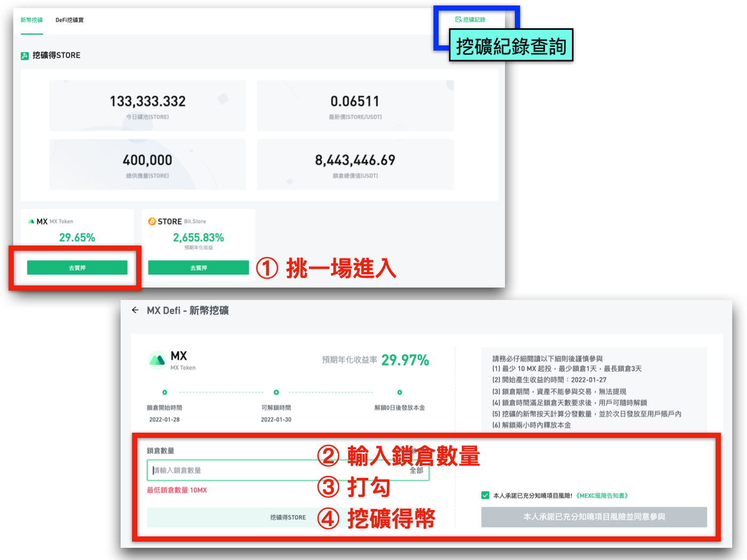This screenshot has width=747, height=560.
Task: Toggle the 本人承諾已充分知曉項目風險 checkbox
Action: [486, 495]
